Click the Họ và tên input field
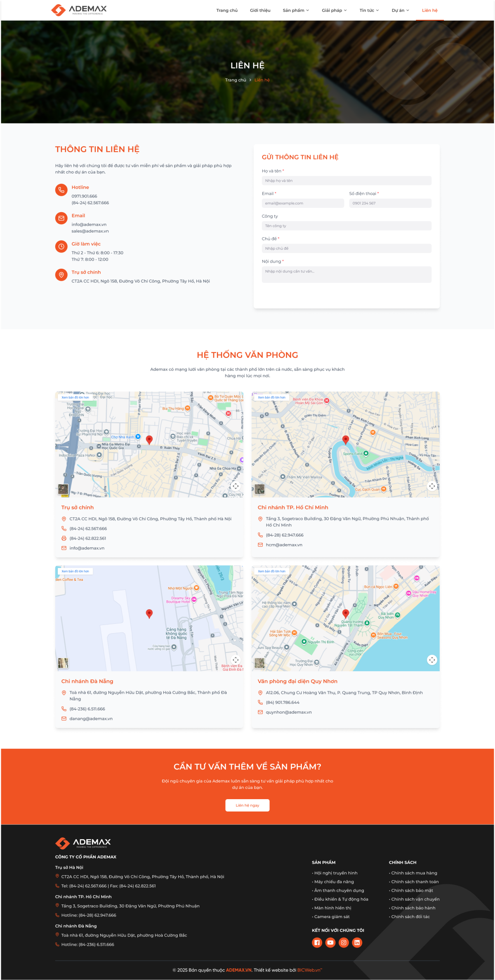This screenshot has height=980, width=495. click(346, 181)
